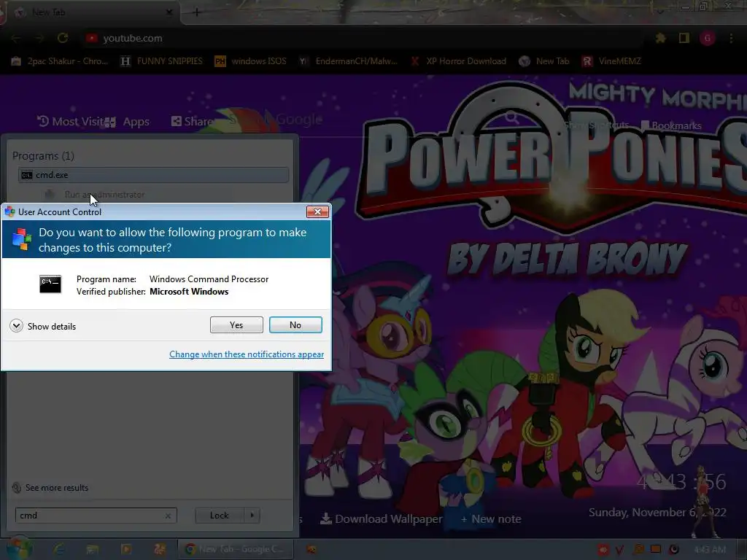This screenshot has width=747, height=560.
Task: Select cmd.exe in the Programs results
Action: click(153, 175)
